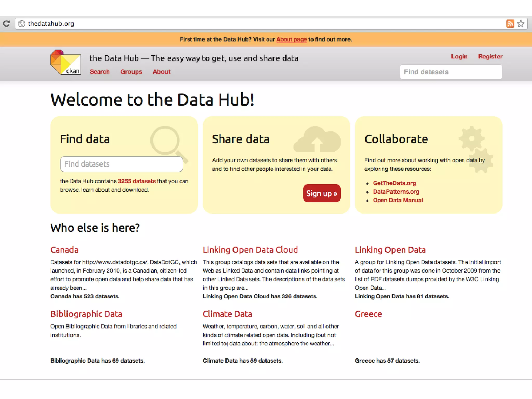Image resolution: width=532 pixels, height=399 pixels.
Task: Click the 3255 datasets link
Action: pyautogui.click(x=137, y=181)
